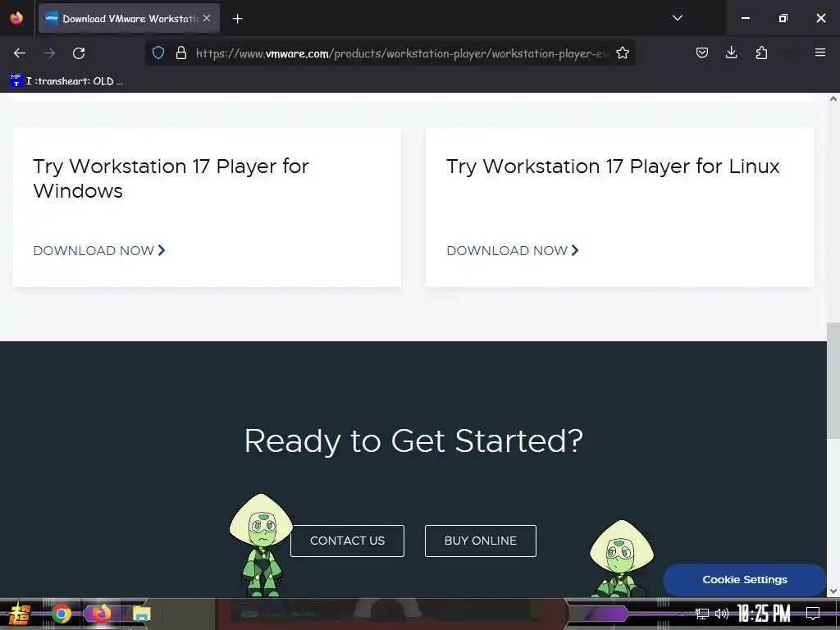840x630 pixels.
Task: Open the Start menu icon
Action: click(x=20, y=614)
